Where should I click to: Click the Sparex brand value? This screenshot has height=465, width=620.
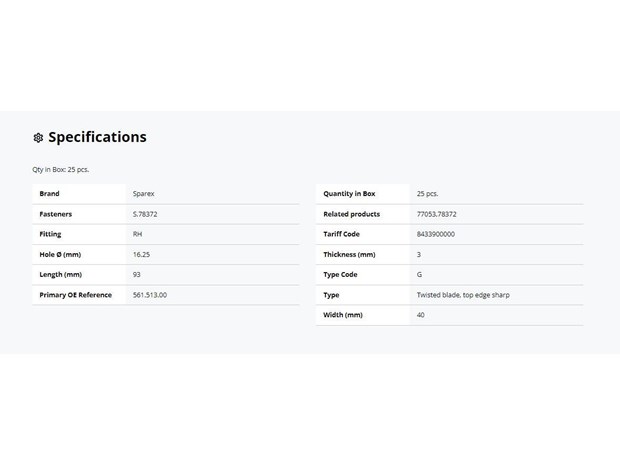[x=144, y=194]
